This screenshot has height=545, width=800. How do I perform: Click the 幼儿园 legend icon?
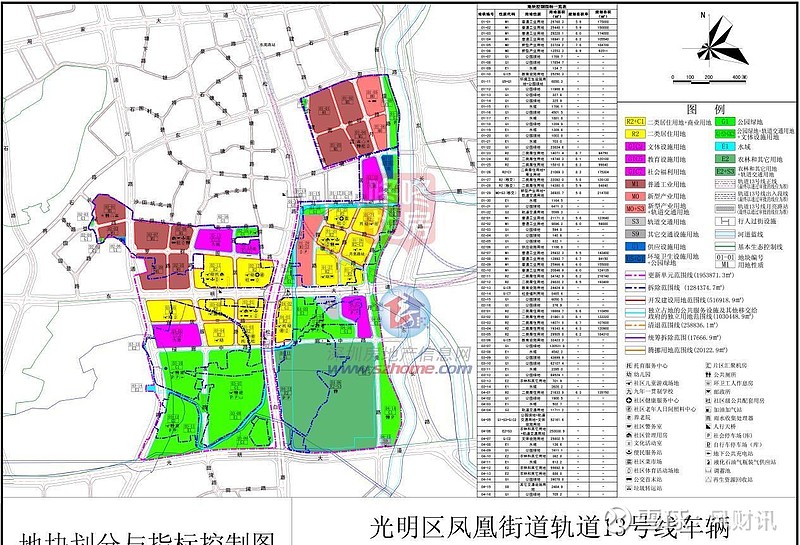[x=629, y=375]
